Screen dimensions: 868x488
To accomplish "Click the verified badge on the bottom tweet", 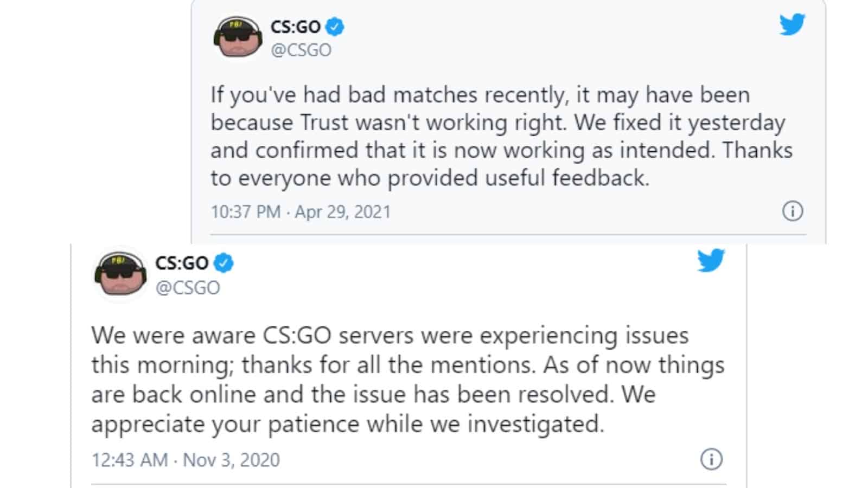I will tap(222, 263).
